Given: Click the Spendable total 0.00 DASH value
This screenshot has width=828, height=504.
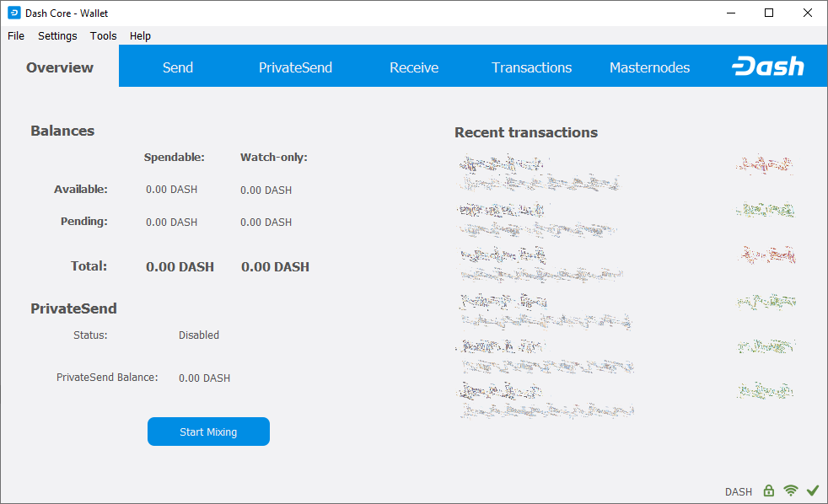Looking at the screenshot, I should (x=180, y=267).
